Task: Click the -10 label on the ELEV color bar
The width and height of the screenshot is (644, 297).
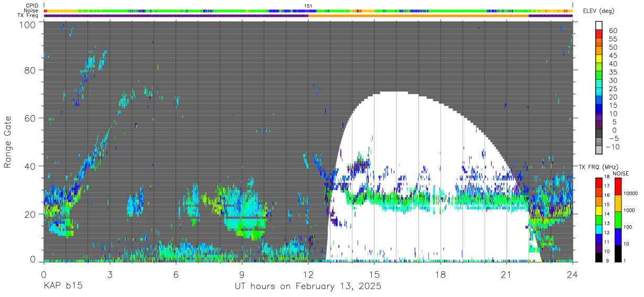Action: pyautogui.click(x=611, y=147)
